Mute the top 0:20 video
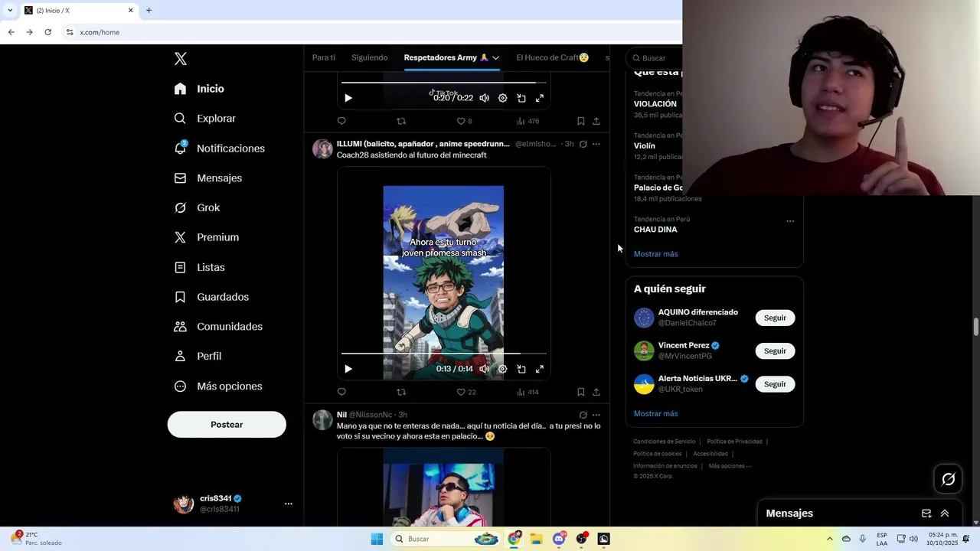The height and width of the screenshot is (551, 980). coord(484,98)
